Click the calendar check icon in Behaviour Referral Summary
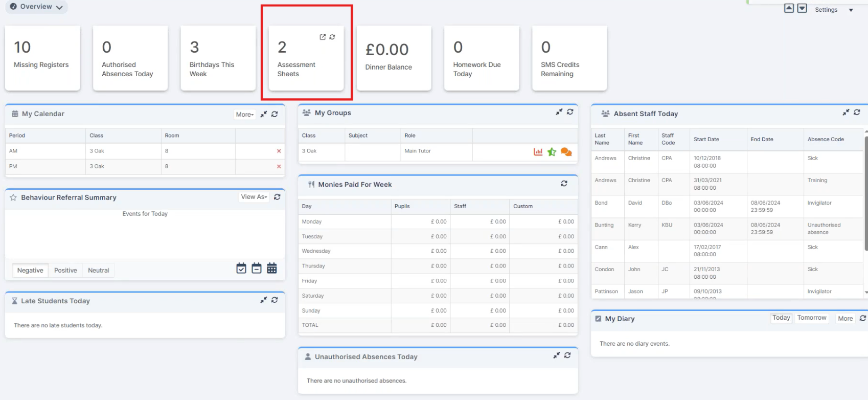This screenshot has width=868, height=400. (x=241, y=268)
